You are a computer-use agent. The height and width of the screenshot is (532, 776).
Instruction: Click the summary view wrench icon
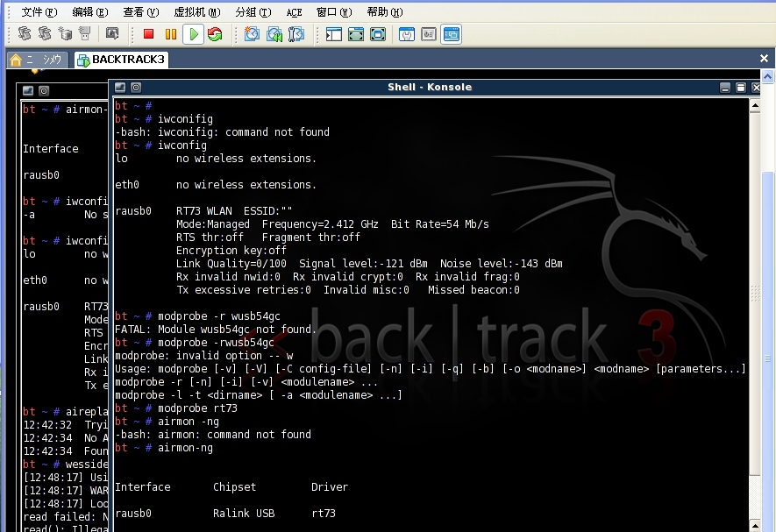coord(407,34)
